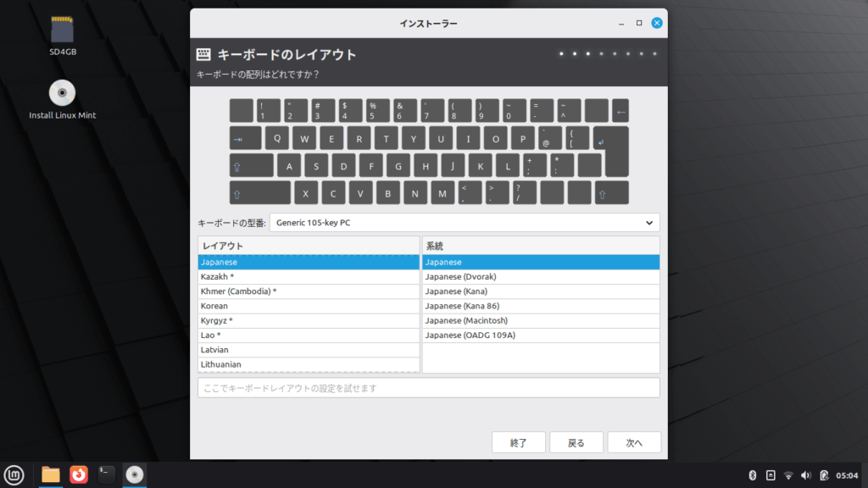Click the battery power tray icon

pos(822,475)
